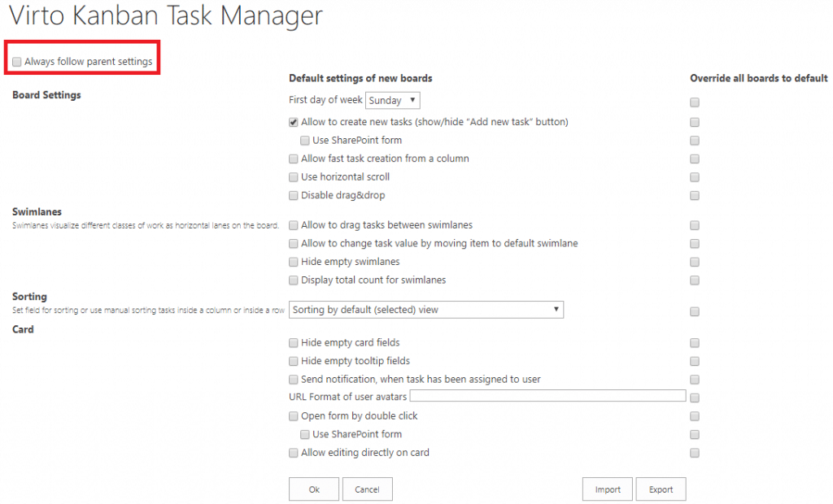Image resolution: width=833 pixels, height=504 pixels.
Task: Enable Display total count for swimlanes
Action: tap(293, 280)
